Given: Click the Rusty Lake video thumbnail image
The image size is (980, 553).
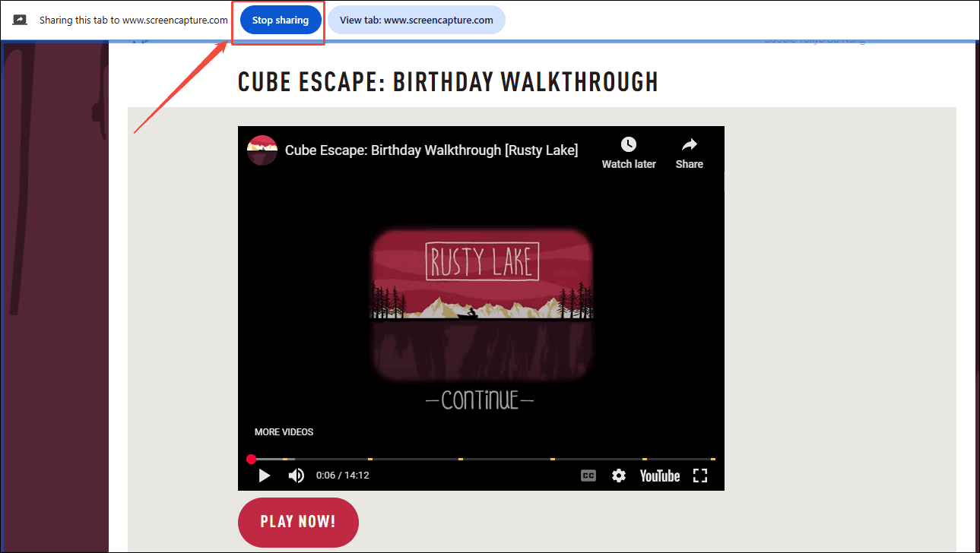Looking at the screenshot, I should (x=481, y=304).
